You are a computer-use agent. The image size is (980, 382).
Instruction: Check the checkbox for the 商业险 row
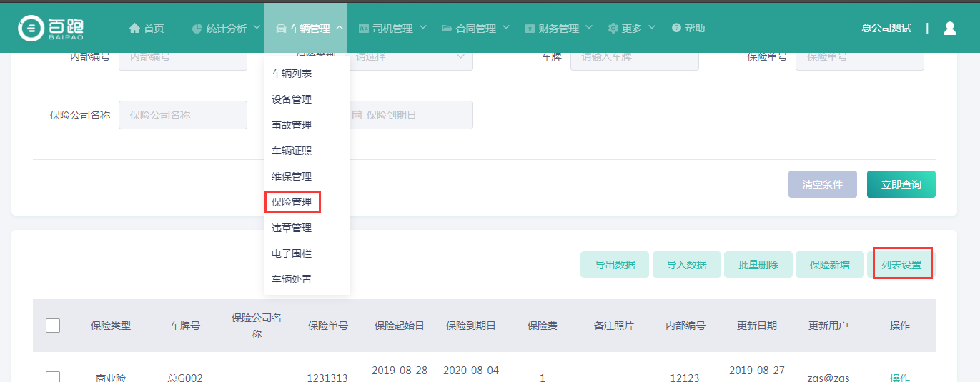tap(53, 377)
